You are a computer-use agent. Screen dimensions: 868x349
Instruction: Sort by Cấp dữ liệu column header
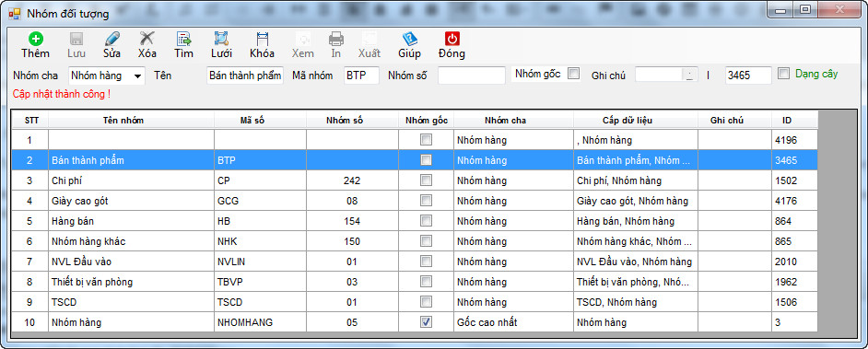[636, 120]
